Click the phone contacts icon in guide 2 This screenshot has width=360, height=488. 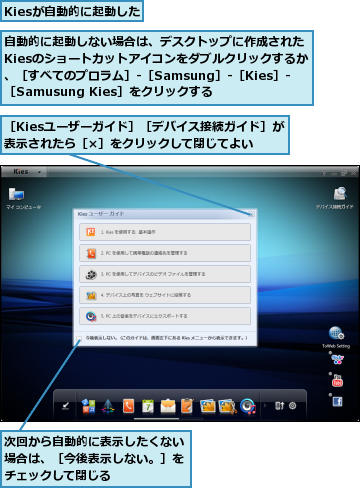91,253
